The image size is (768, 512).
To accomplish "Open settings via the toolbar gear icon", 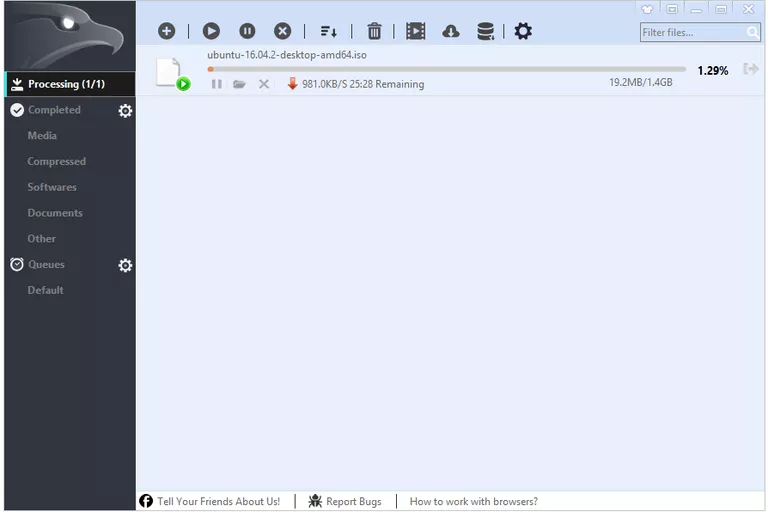I will point(523,31).
